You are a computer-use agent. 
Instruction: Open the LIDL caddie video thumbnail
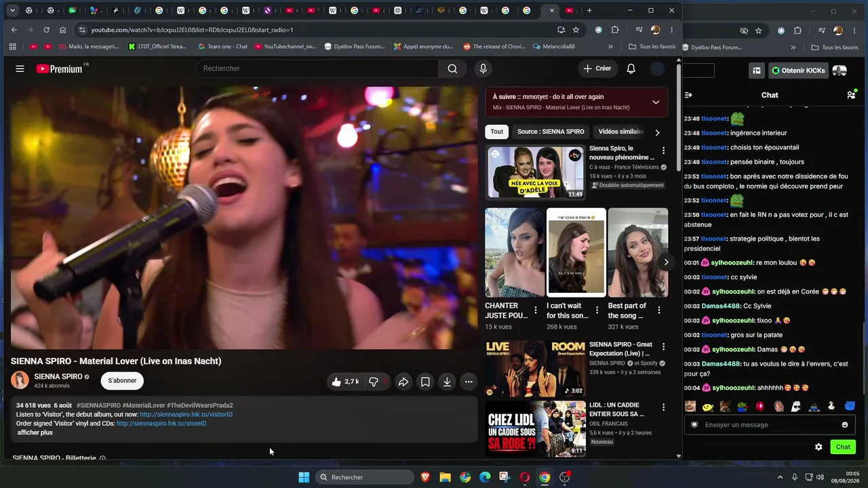tap(535, 428)
